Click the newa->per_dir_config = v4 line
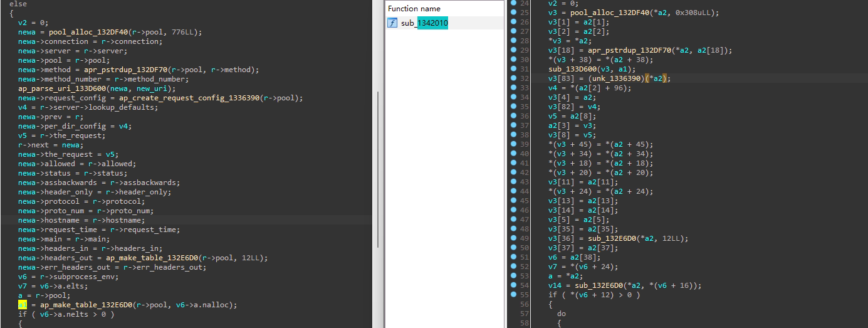Image resolution: width=868 pixels, height=328 pixels. coord(75,126)
